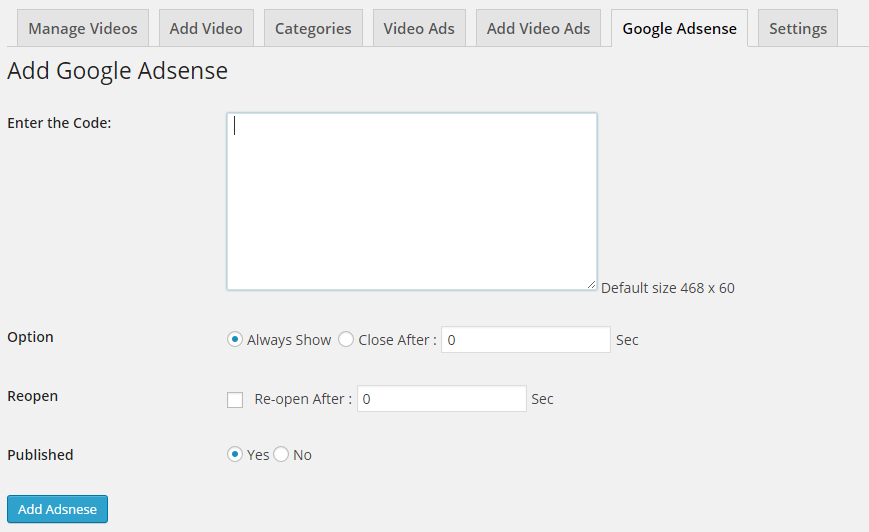Click the Published label

click(40, 455)
